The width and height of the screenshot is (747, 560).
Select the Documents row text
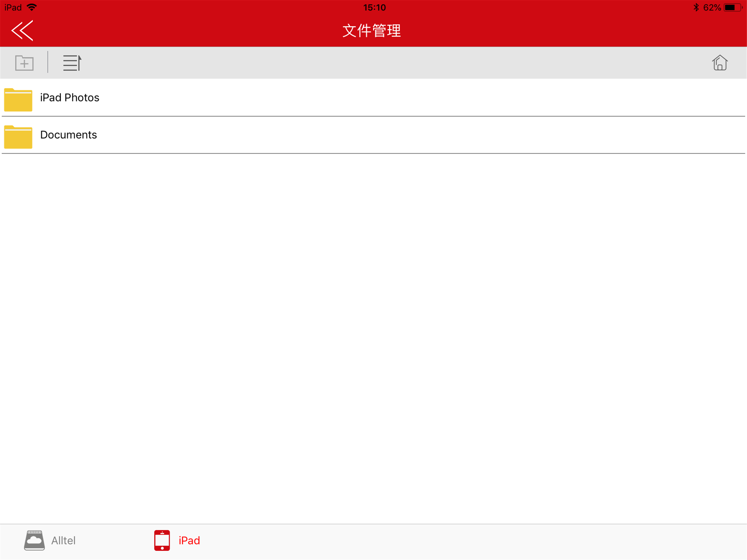[69, 135]
